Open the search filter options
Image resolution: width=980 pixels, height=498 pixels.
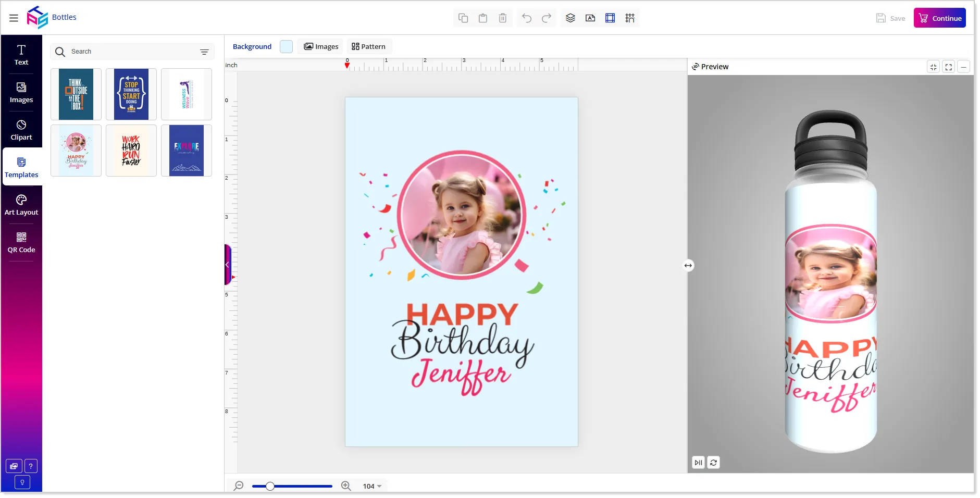click(x=204, y=52)
